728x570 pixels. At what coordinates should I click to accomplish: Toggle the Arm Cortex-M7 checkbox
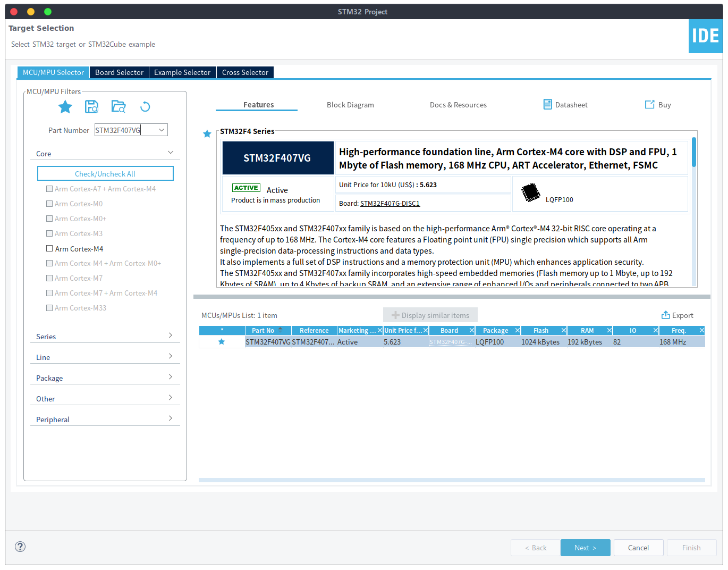tap(49, 278)
